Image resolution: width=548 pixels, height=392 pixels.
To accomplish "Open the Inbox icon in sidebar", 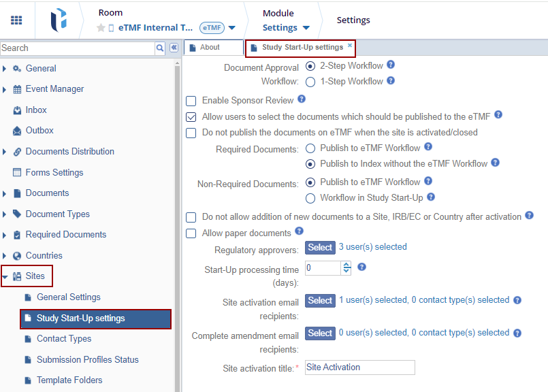I will click(18, 110).
